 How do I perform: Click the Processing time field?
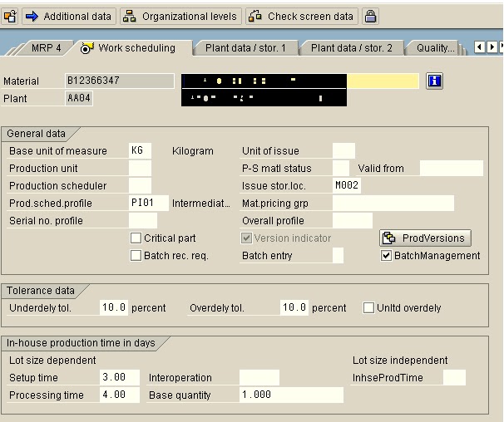click(x=120, y=395)
